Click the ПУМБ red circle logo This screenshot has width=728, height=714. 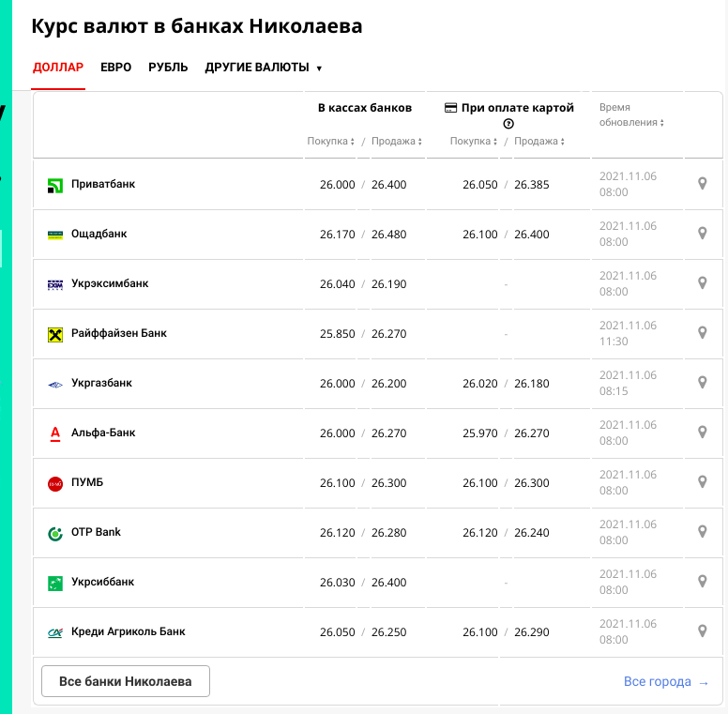[x=55, y=484]
